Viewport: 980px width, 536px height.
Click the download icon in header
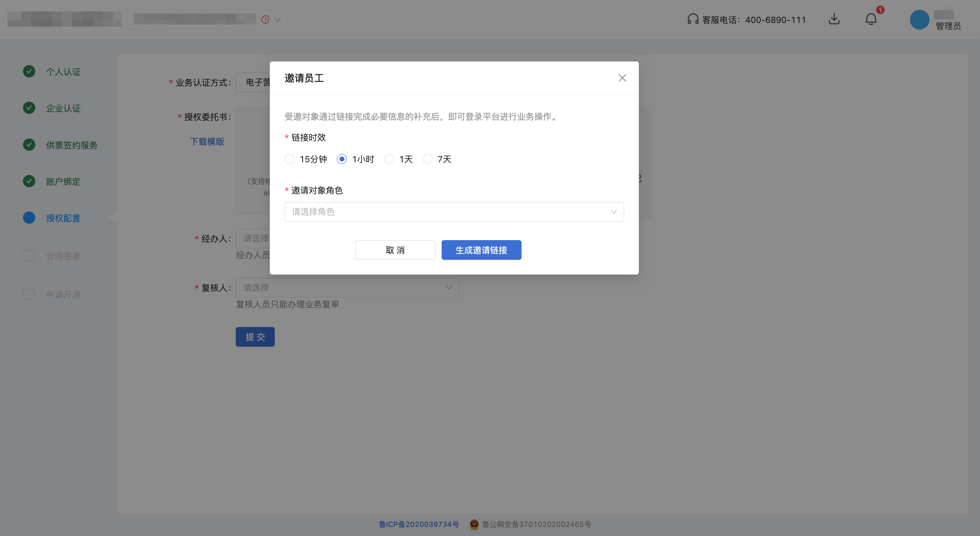tap(834, 19)
